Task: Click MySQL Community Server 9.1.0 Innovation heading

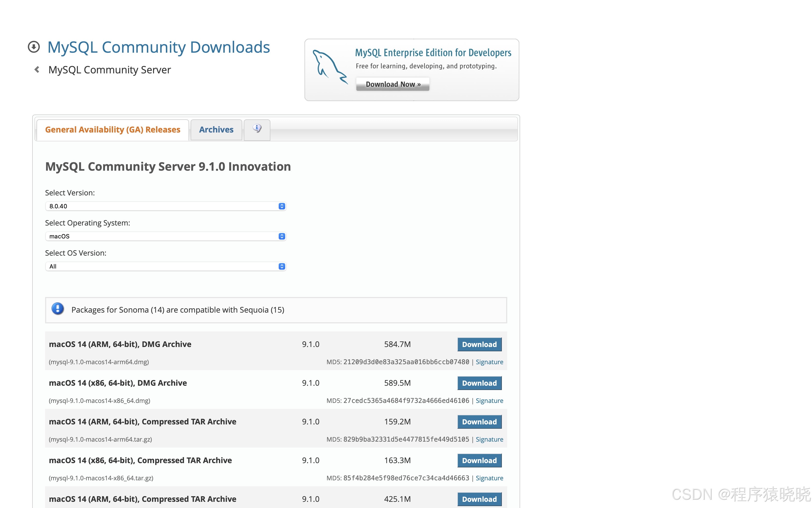Action: [x=168, y=166]
